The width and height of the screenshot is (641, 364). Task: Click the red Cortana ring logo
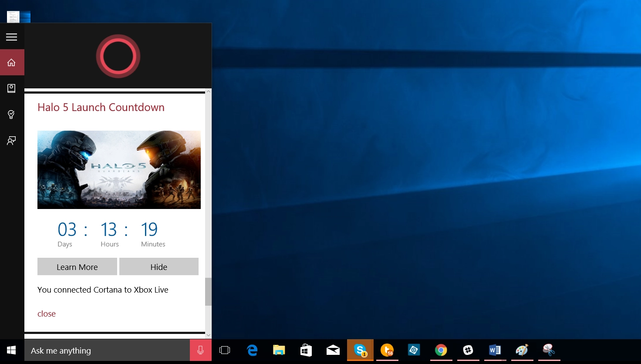point(118,56)
